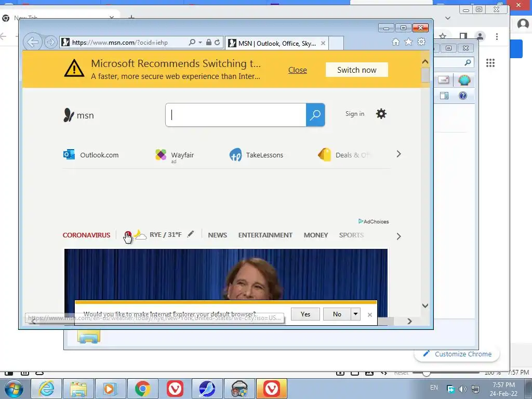Open the Chrome three-dot menu

[497, 36]
